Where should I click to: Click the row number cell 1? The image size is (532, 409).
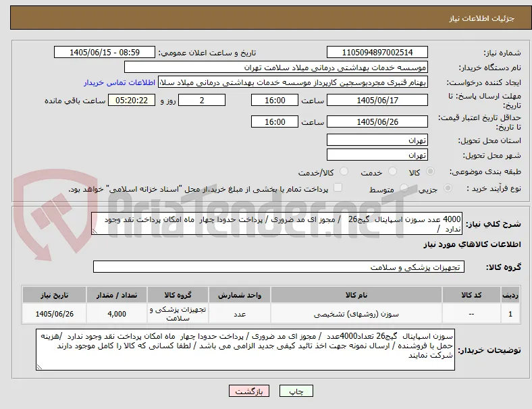click(x=510, y=314)
